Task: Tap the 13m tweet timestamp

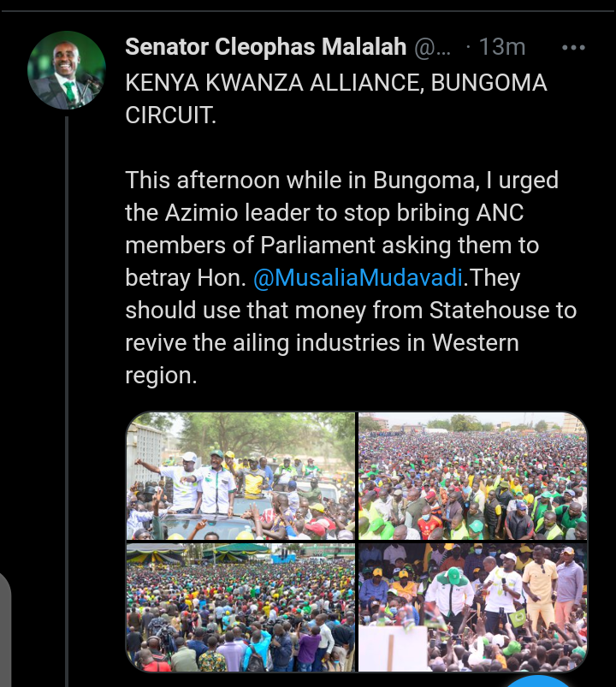Action: click(502, 46)
